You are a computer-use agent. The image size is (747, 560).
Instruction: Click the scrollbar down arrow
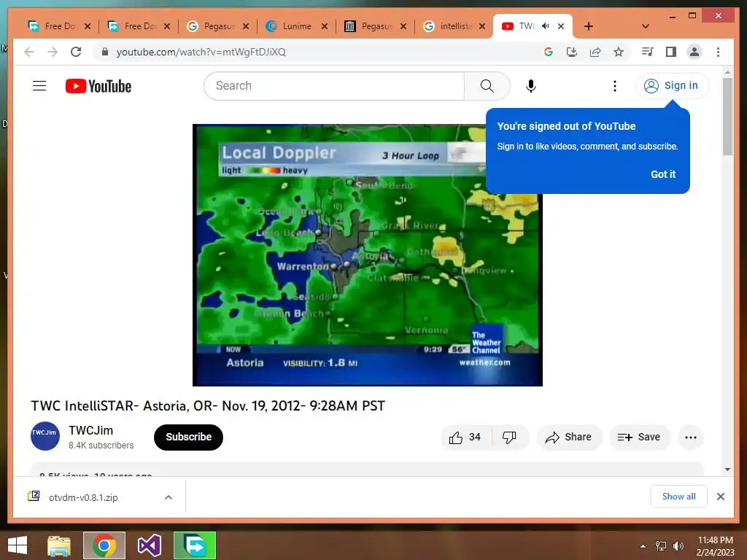point(727,470)
